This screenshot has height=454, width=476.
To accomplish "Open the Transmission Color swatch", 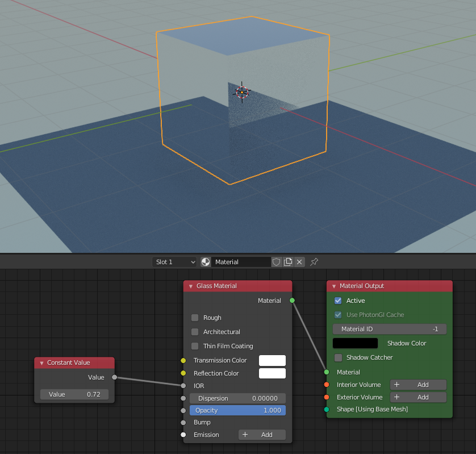I will [x=272, y=360].
